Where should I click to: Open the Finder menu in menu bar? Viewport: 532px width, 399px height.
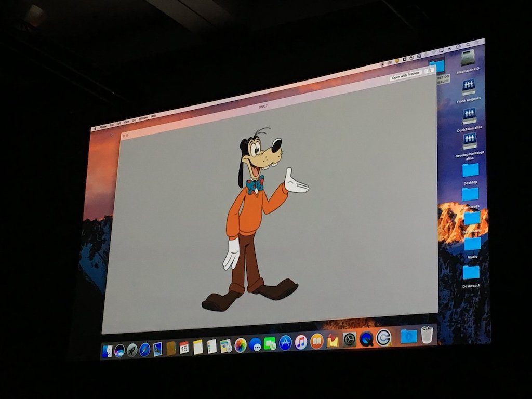click(103, 126)
